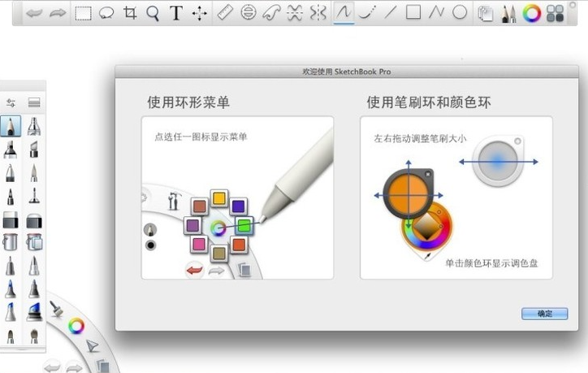Select the Marker brush in palette
588x373 pixels.
(11, 150)
